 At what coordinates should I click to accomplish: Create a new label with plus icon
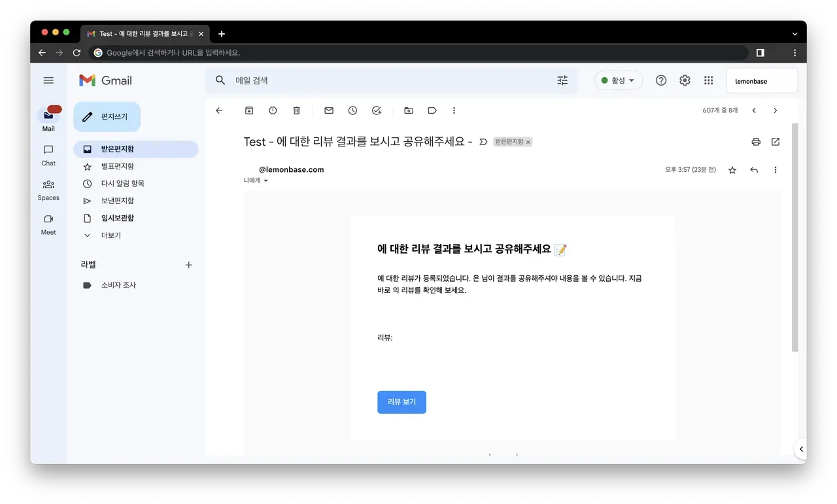[x=189, y=265]
